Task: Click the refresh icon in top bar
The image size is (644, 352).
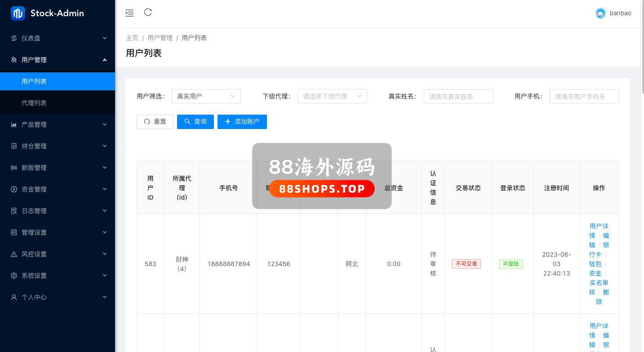Action: [x=148, y=13]
